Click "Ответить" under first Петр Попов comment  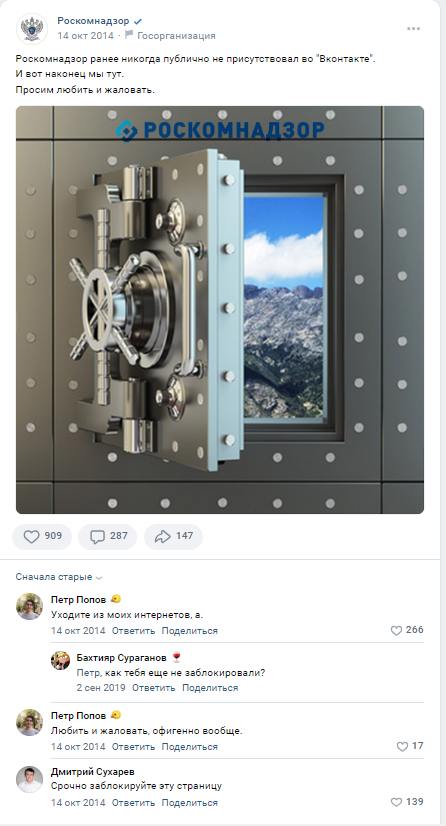pyautogui.click(x=133, y=631)
